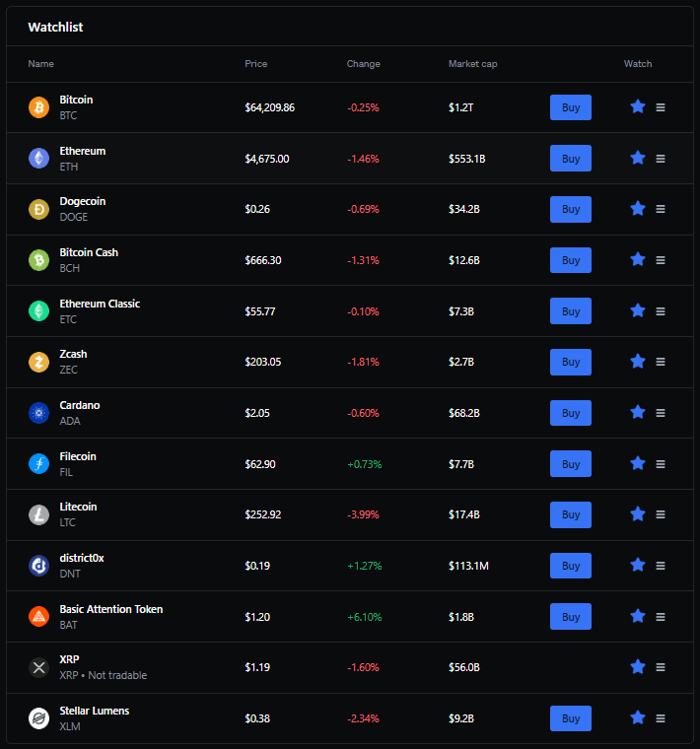Click the Zcash coin logo icon
This screenshot has width=700, height=749.
point(38,362)
